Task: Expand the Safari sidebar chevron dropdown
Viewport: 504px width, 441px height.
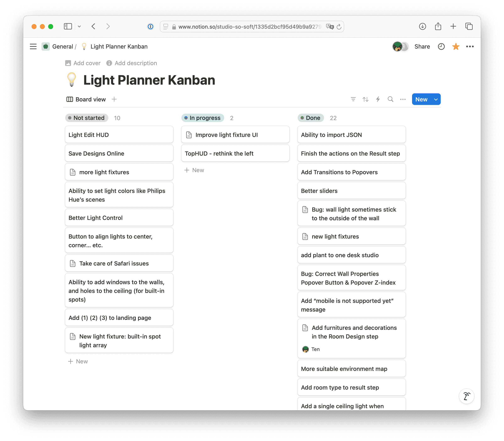Action: (x=79, y=26)
